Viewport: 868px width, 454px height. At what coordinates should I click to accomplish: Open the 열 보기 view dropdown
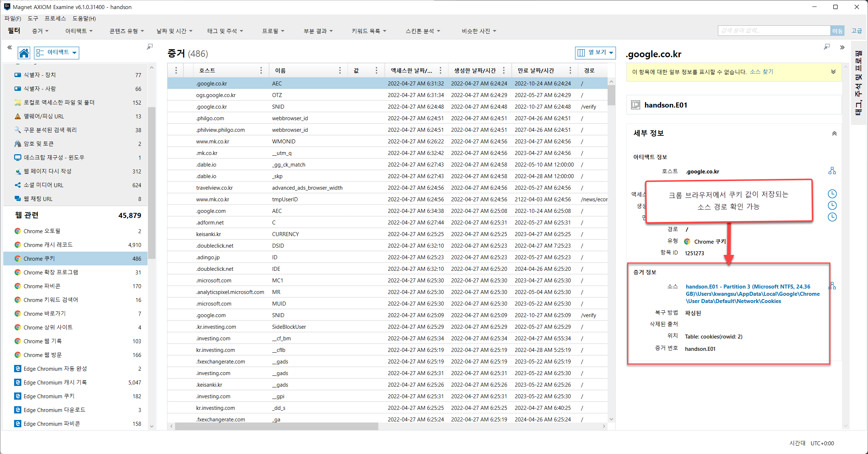click(595, 52)
